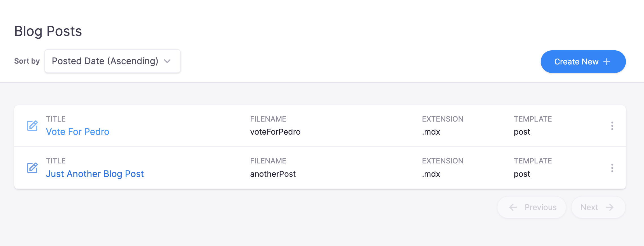The image size is (644, 246).
Task: Click the Blog Posts page heading
Action: click(48, 31)
